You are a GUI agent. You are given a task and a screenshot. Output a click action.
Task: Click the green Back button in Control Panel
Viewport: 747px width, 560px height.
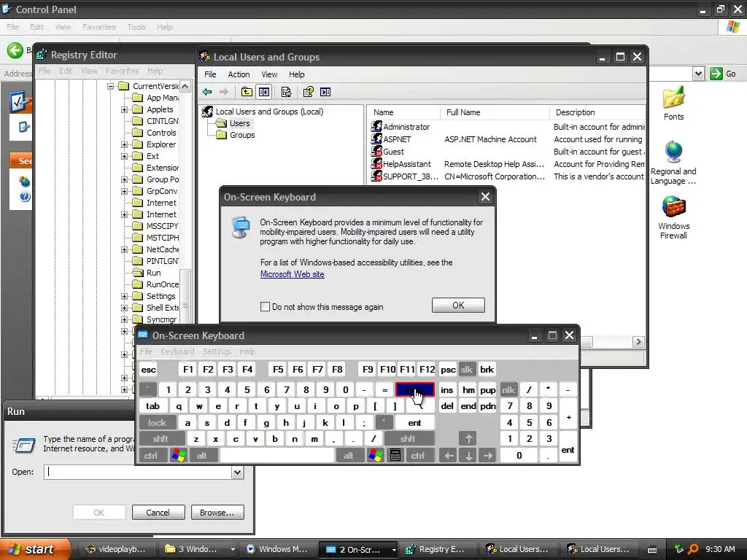coord(15,50)
